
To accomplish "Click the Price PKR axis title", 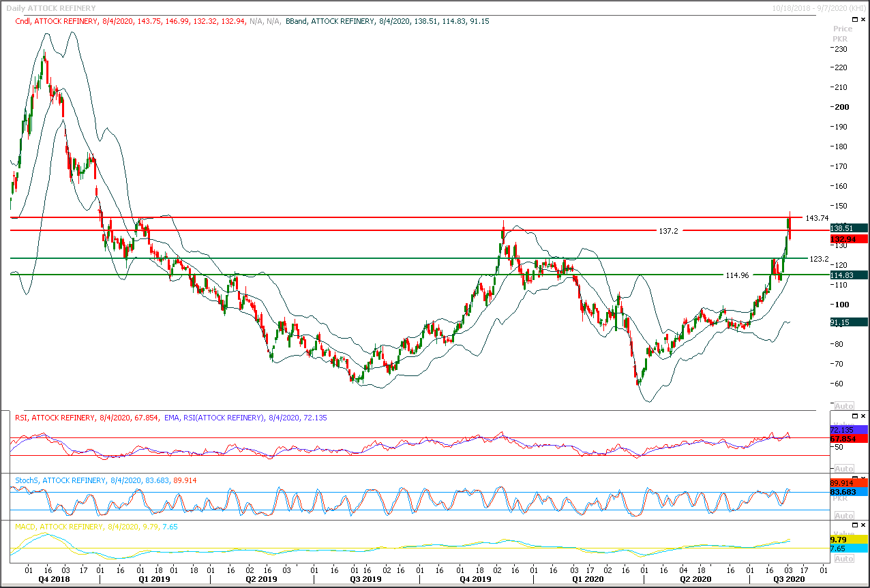I will tap(843, 34).
